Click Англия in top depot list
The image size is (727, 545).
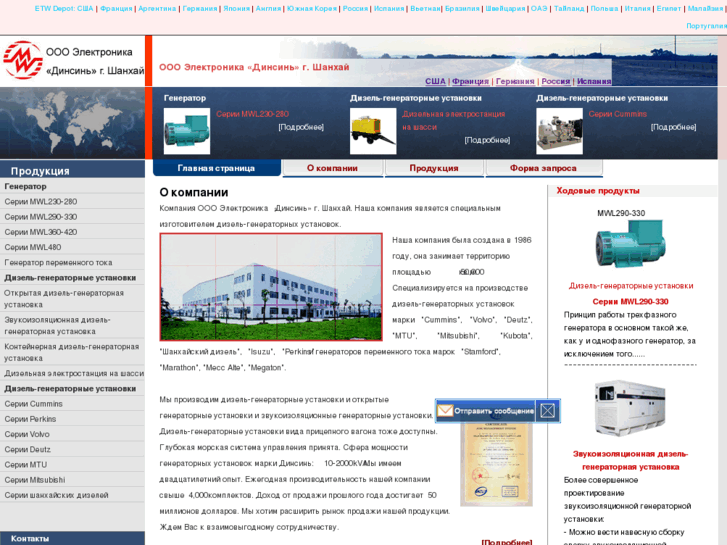tap(268, 8)
